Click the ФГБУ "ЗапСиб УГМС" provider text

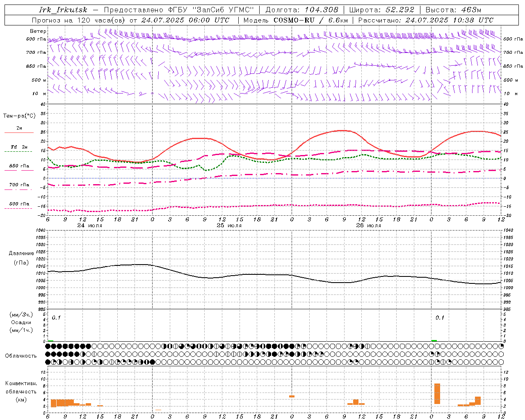tap(211, 10)
